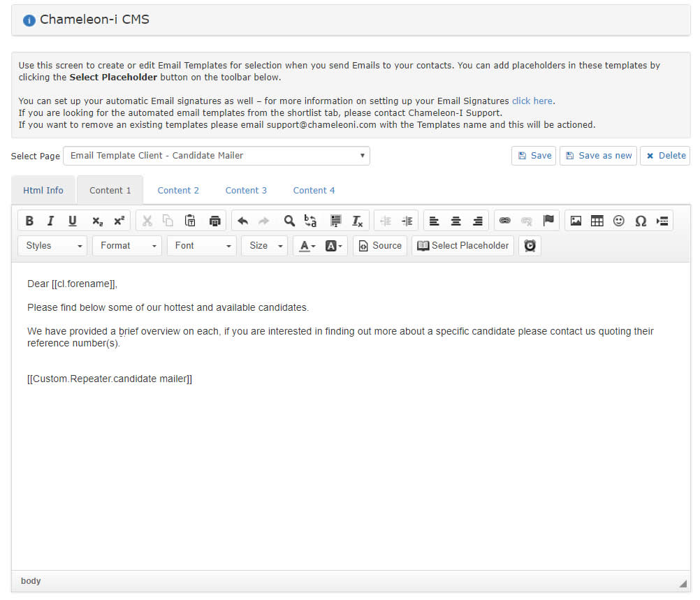
Task: Apply superscript formatting
Action: pyautogui.click(x=119, y=221)
